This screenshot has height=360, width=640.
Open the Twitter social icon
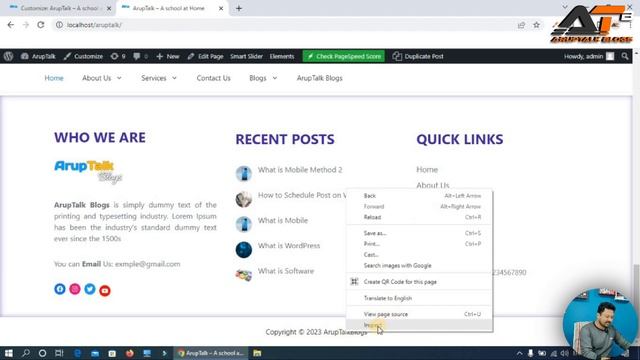pyautogui.click(x=90, y=289)
